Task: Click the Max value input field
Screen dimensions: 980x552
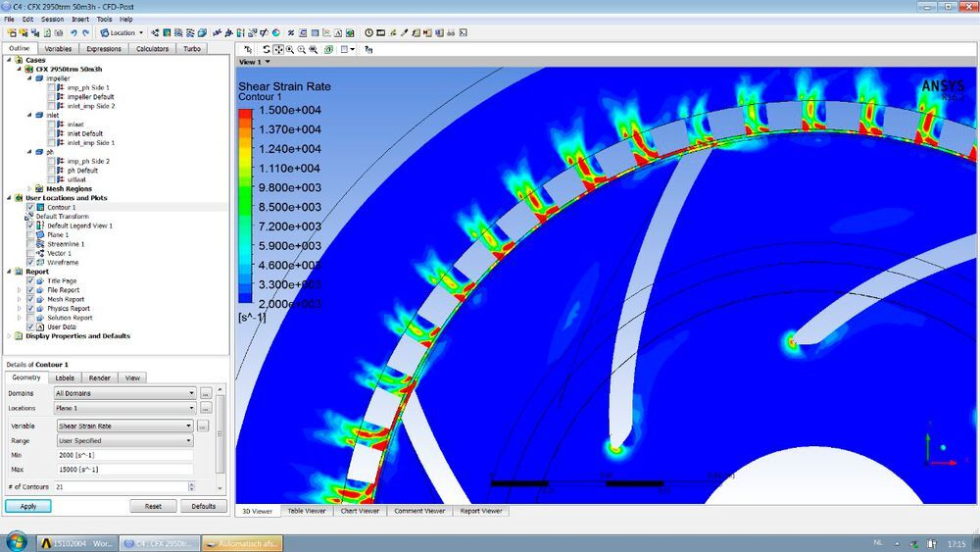Action: [125, 469]
